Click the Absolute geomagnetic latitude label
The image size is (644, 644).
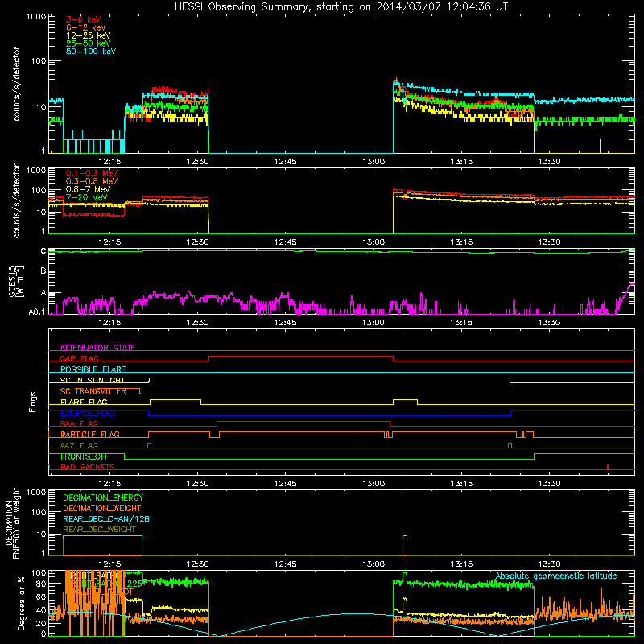coord(556,576)
